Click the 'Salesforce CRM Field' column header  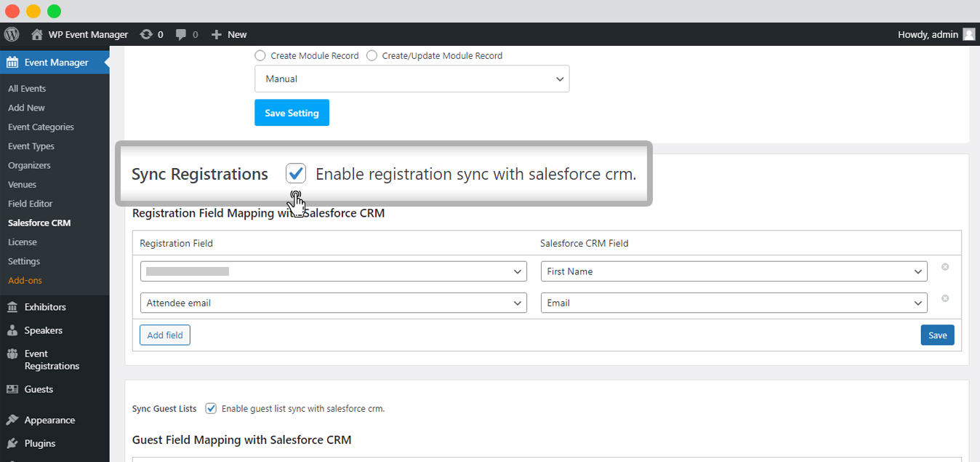[585, 243]
